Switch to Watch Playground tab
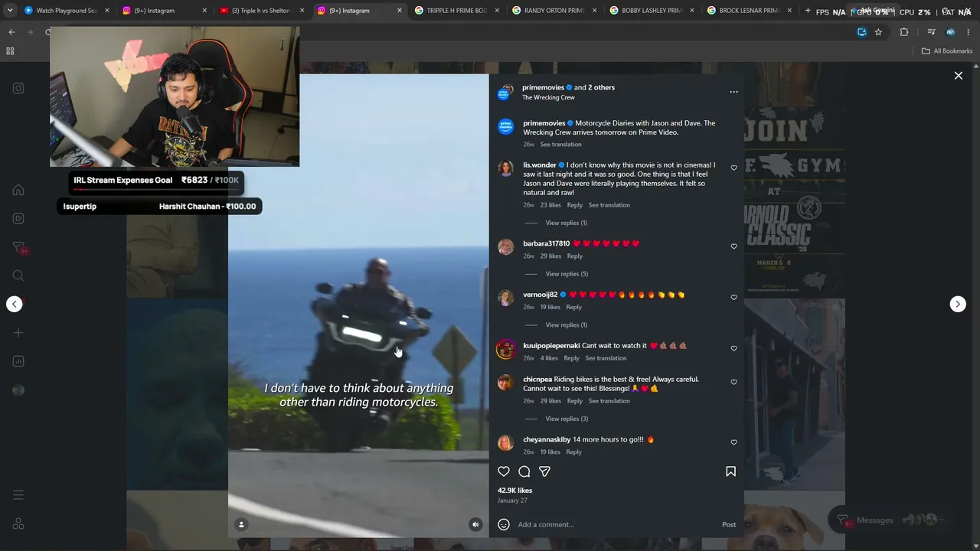The image size is (980, 551). [66, 11]
